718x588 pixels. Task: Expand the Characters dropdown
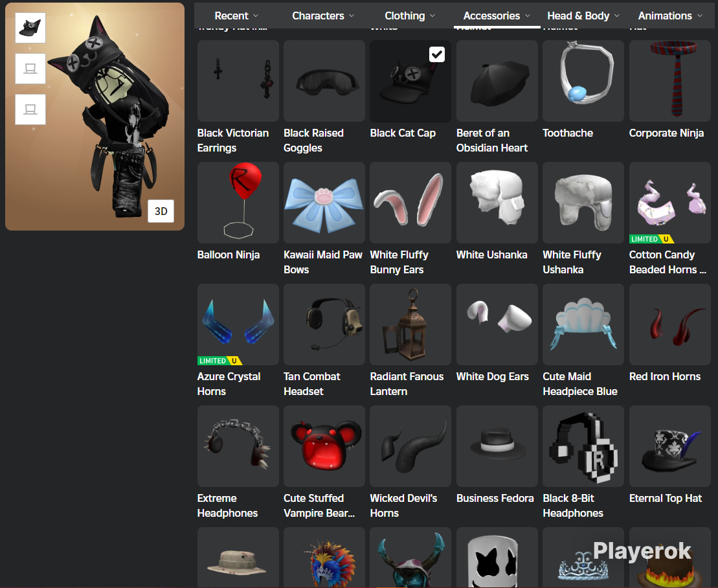coord(323,16)
